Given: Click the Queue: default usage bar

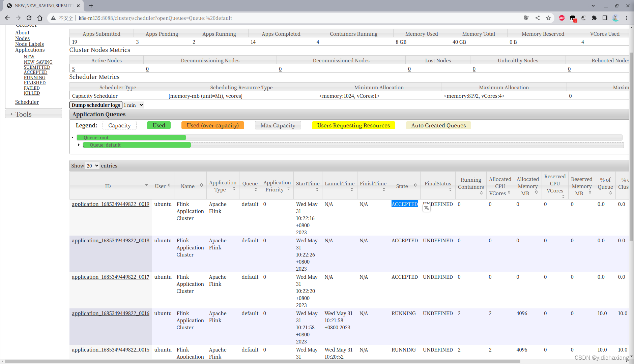Looking at the screenshot, I should coord(353,145).
